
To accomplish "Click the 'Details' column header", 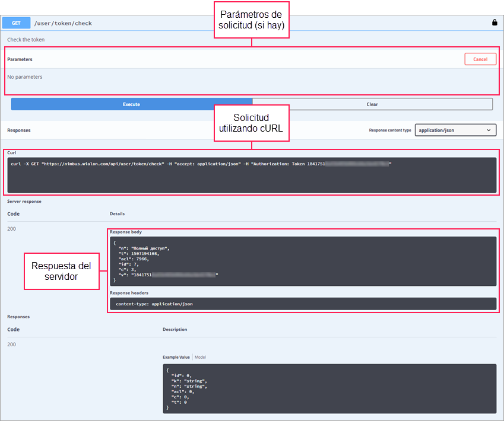I will [118, 213].
